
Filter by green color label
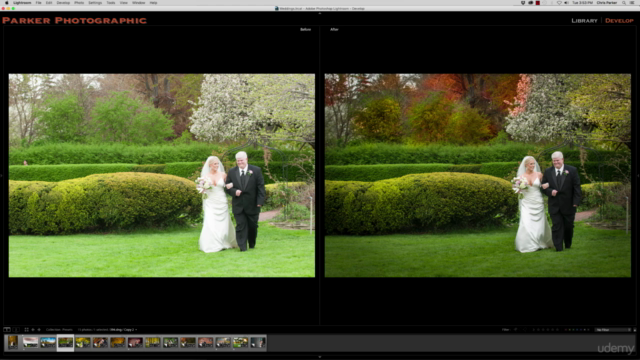(573, 330)
